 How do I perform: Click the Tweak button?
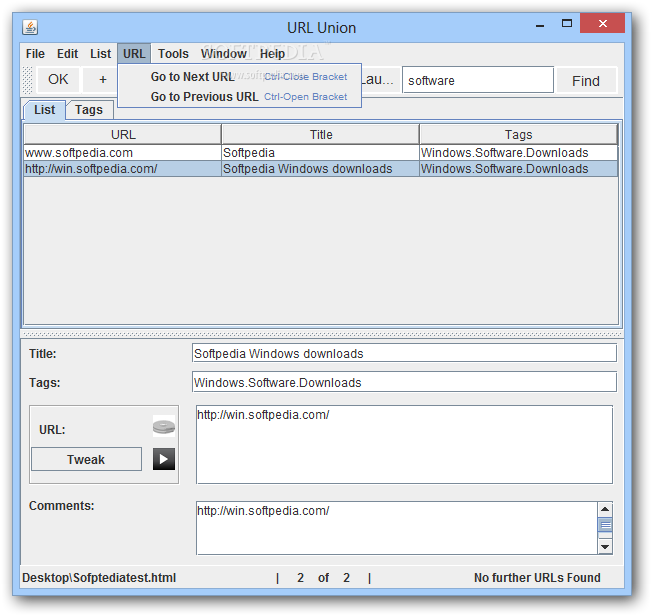point(86,459)
